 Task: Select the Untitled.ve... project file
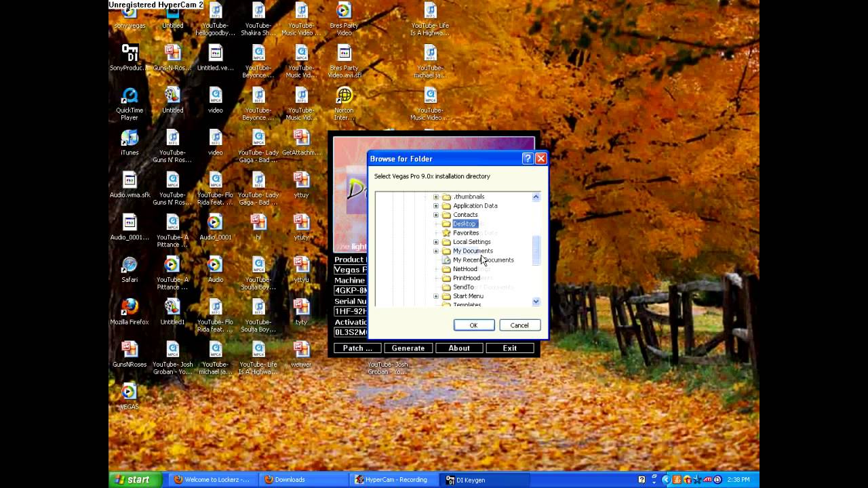216,58
